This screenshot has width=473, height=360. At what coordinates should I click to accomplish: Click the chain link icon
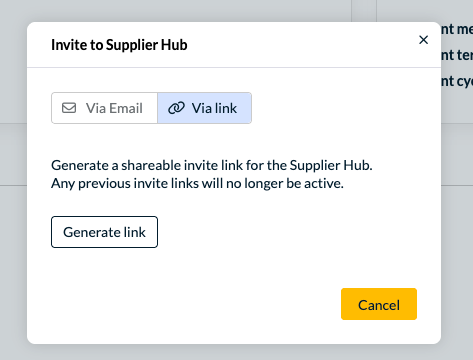[x=176, y=108]
